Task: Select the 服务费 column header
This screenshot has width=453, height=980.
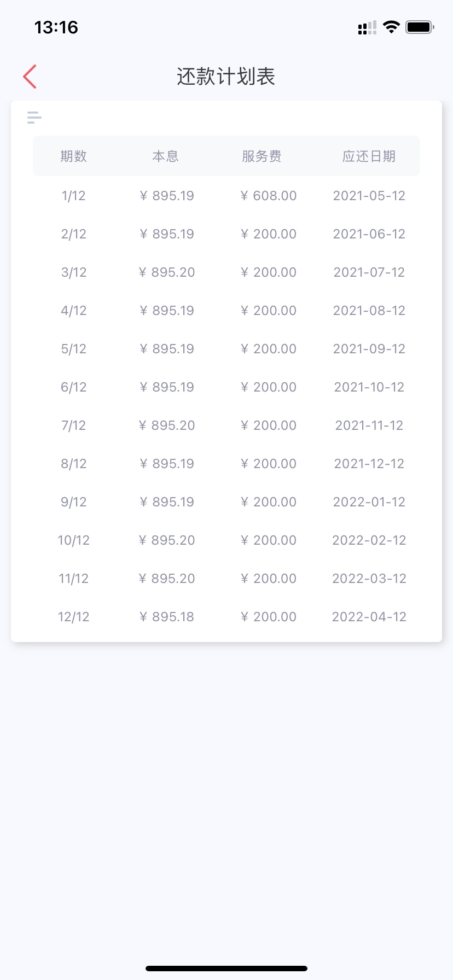Action: pyautogui.click(x=262, y=156)
